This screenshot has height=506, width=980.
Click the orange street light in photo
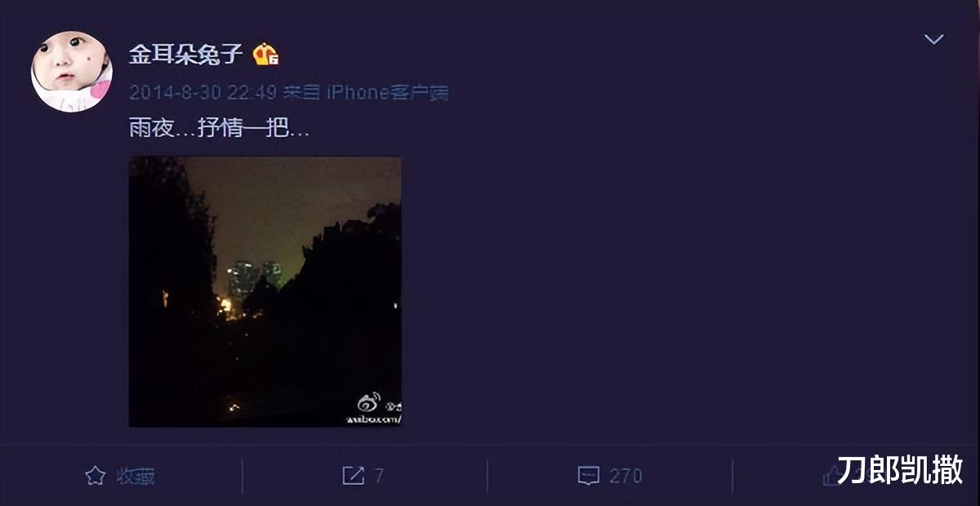tap(226, 306)
